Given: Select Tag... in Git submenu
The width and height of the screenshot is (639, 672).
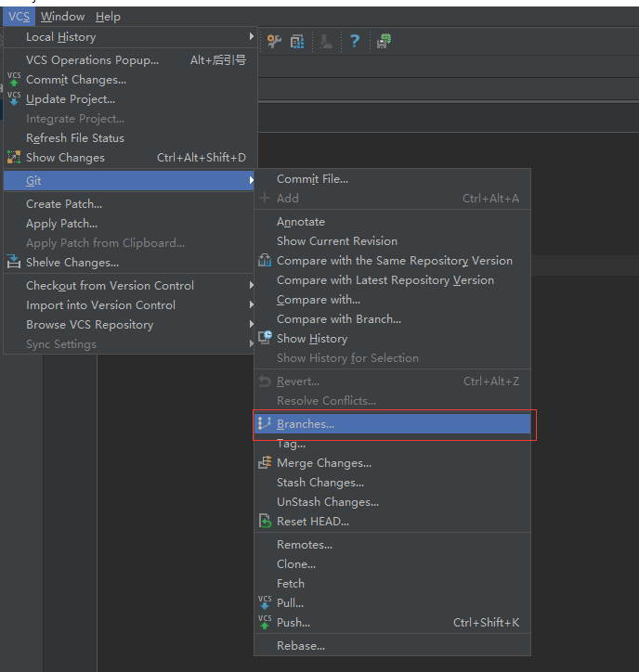Looking at the screenshot, I should [x=392, y=444].
